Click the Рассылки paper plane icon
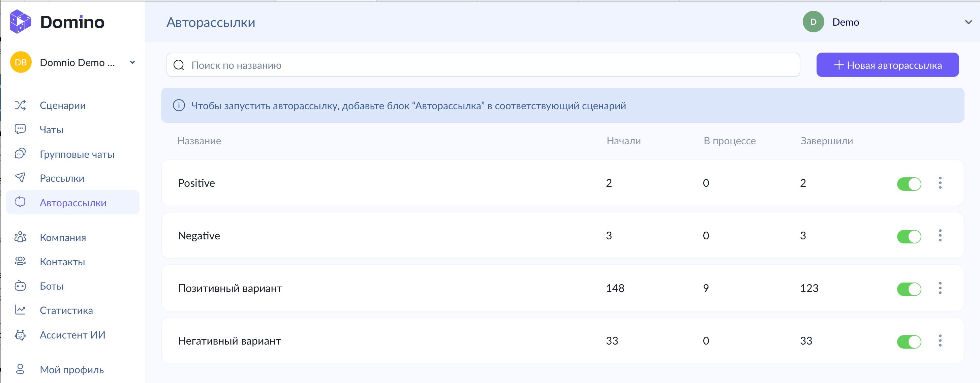The width and height of the screenshot is (980, 383). click(x=20, y=178)
